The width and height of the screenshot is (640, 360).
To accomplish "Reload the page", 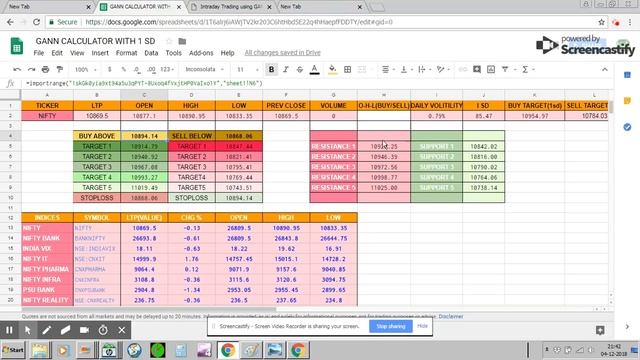I will coord(36,22).
